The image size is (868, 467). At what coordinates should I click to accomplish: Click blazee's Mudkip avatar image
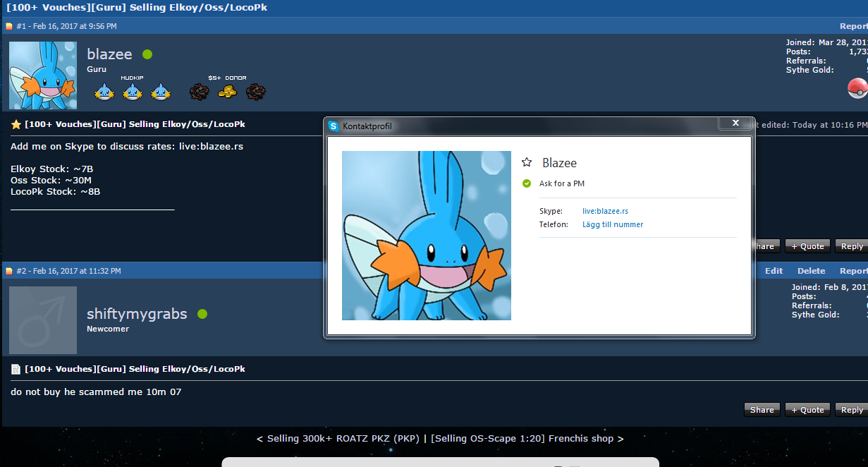point(43,75)
